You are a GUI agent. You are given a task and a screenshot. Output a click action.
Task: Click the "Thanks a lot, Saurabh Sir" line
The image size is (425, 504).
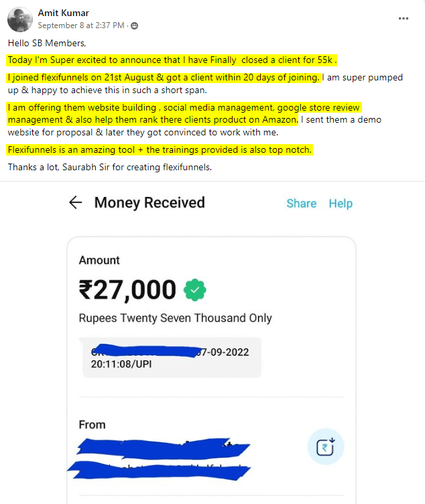(109, 167)
